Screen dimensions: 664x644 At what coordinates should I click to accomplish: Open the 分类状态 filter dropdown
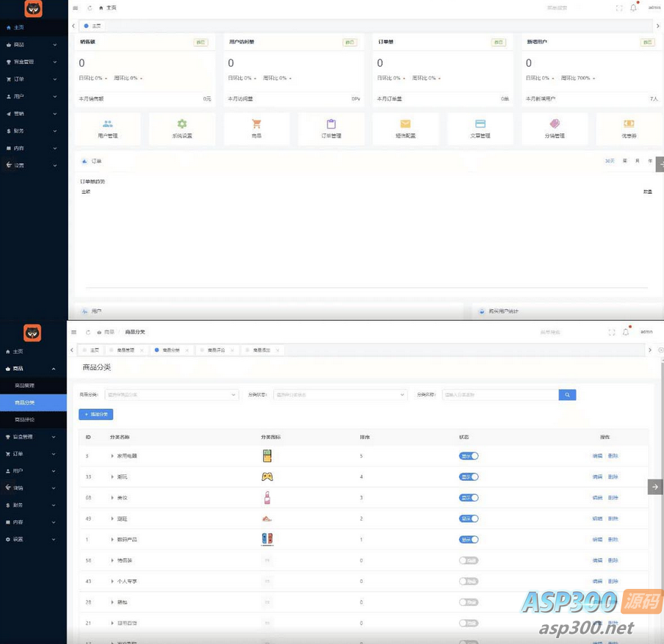tap(340, 395)
